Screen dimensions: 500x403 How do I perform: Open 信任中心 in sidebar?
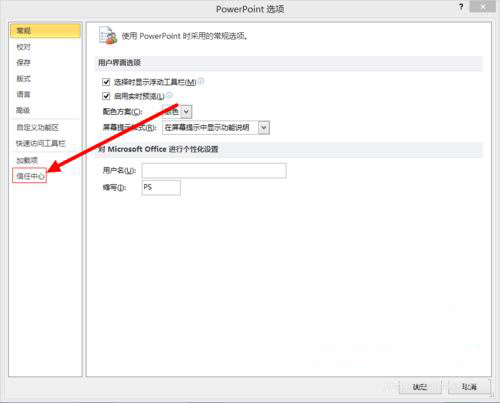click(x=29, y=176)
